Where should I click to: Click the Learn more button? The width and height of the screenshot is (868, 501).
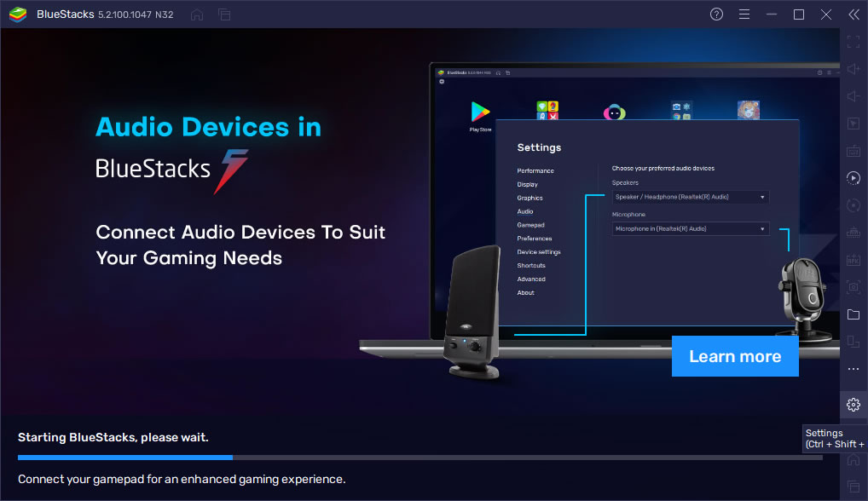(x=735, y=355)
